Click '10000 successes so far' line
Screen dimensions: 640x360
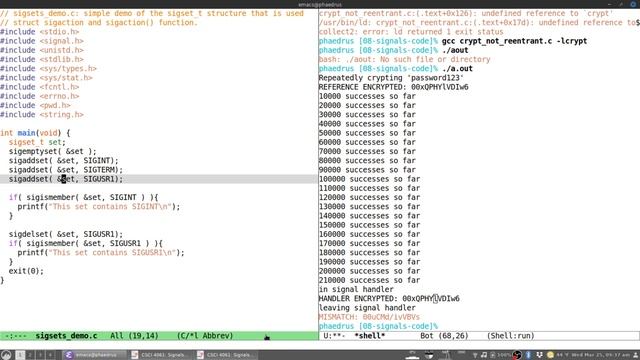tap(367, 96)
